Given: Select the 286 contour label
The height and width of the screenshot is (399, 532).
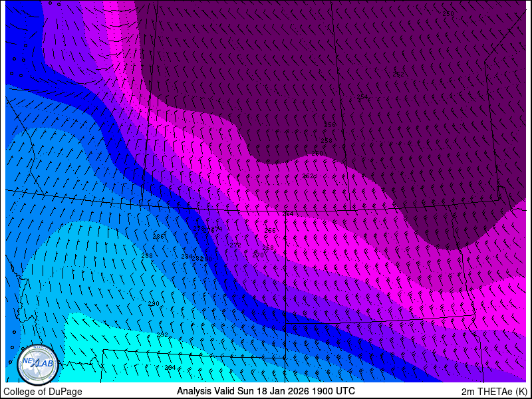Looking at the screenshot, I should point(158,237).
